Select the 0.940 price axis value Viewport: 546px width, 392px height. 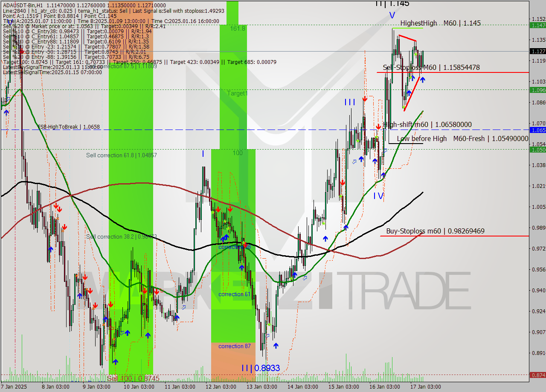(538, 290)
